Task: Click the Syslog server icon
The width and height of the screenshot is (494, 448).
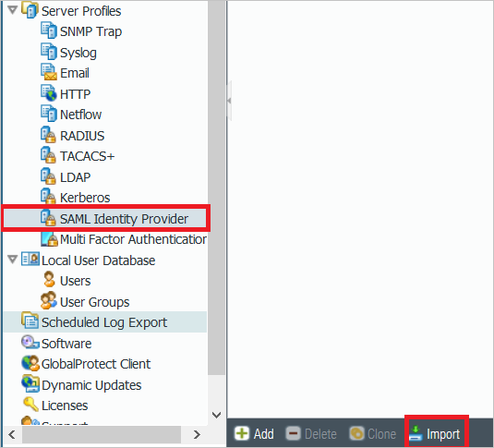Action: pos(49,52)
